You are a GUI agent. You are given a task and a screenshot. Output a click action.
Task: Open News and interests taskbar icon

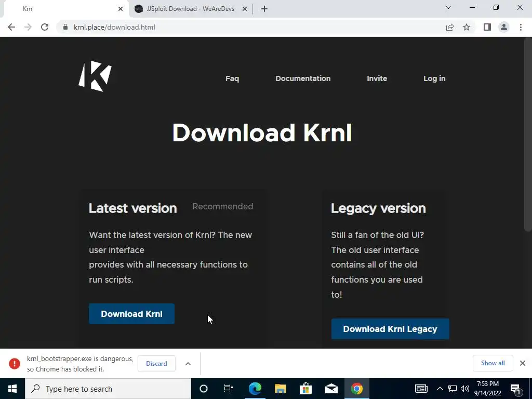click(421, 389)
